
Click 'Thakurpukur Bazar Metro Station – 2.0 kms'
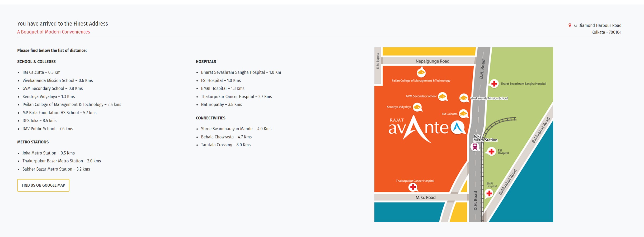pos(62,161)
